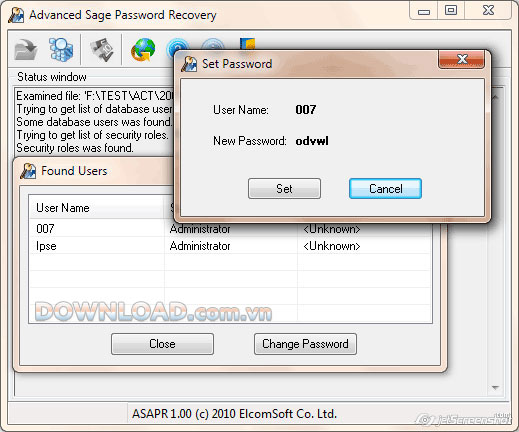The width and height of the screenshot is (519, 432).
Task: Click the database search cube icon
Action: click(61, 50)
